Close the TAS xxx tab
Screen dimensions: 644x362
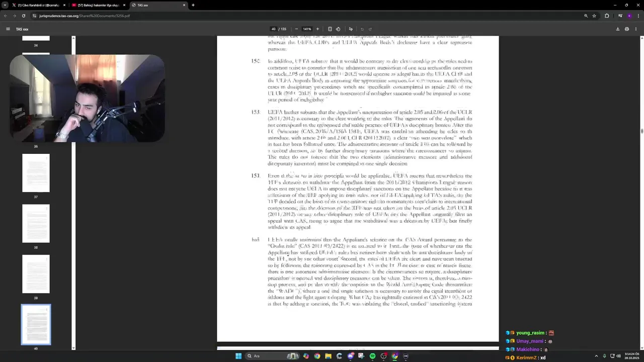[184, 5]
